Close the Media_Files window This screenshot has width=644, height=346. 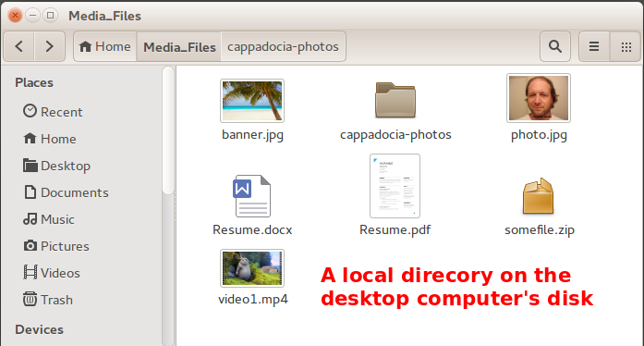coord(15,16)
